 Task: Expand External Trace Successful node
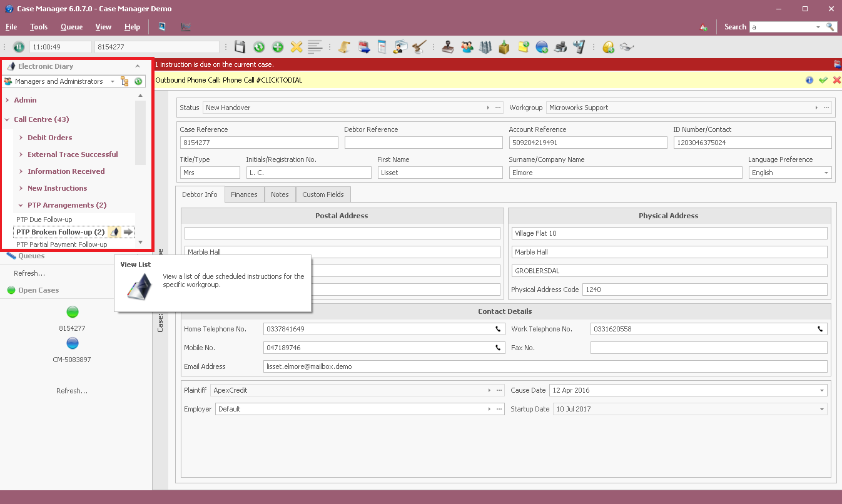point(21,154)
